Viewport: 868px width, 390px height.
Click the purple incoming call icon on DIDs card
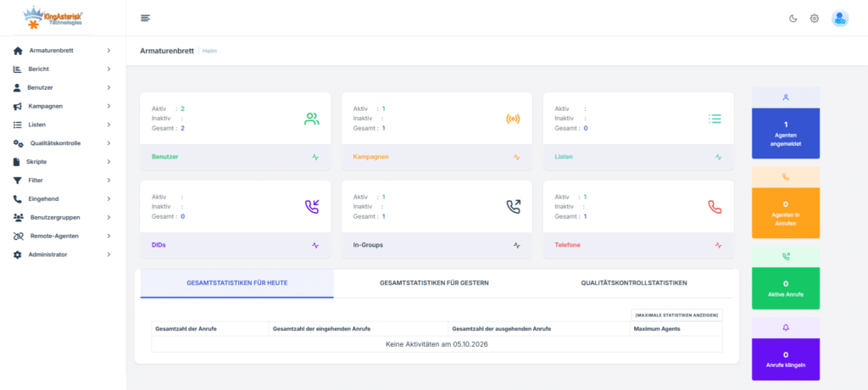pyautogui.click(x=312, y=207)
